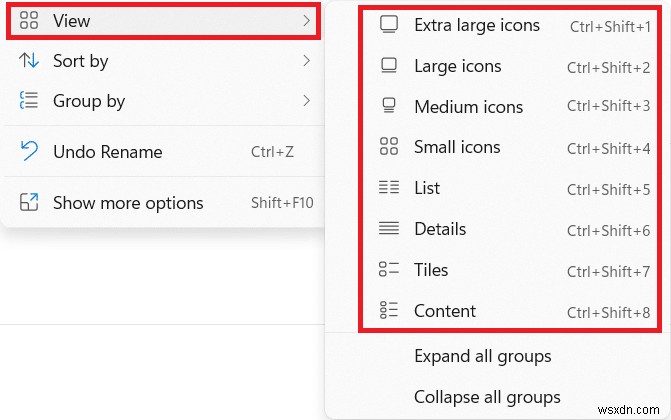Click the List view icon

pos(389,188)
